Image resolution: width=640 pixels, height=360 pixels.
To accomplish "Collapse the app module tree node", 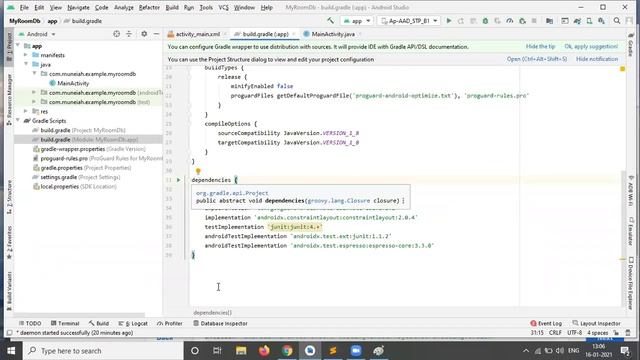I will pos(18,46).
